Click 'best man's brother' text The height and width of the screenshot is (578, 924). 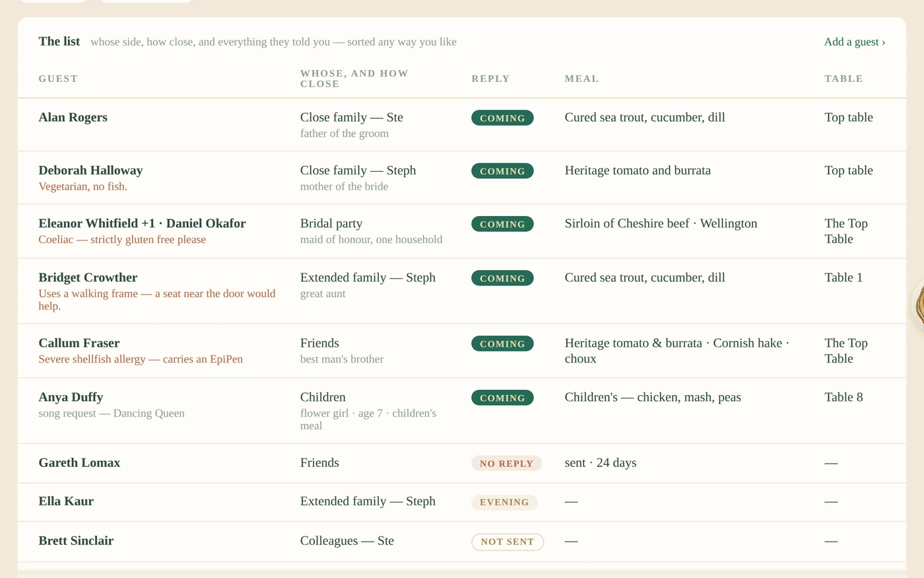(342, 359)
